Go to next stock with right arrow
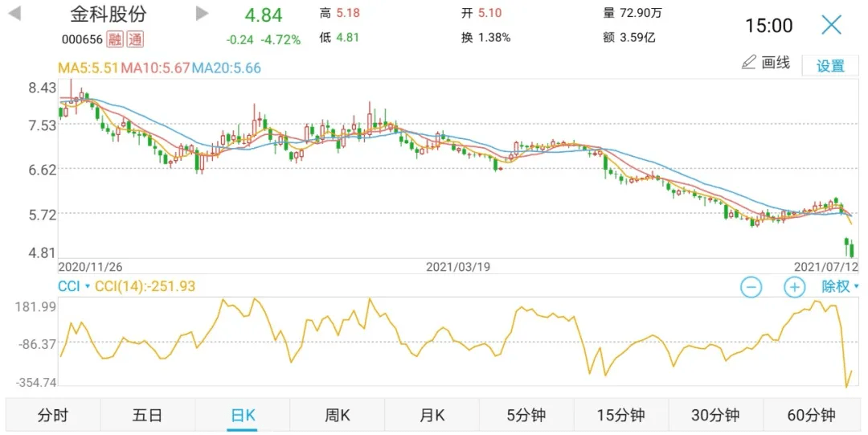 pos(202,14)
